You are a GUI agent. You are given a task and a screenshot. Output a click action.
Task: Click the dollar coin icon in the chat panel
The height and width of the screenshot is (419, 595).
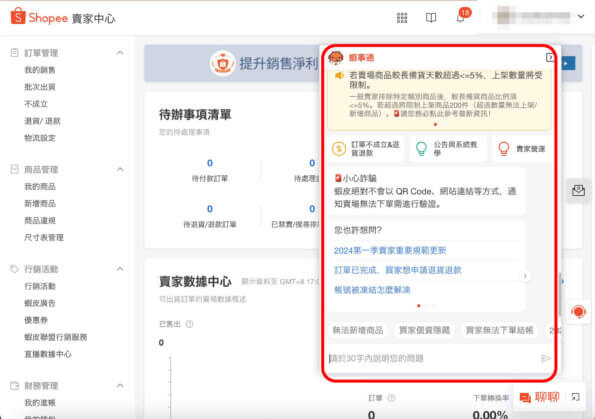(x=339, y=148)
